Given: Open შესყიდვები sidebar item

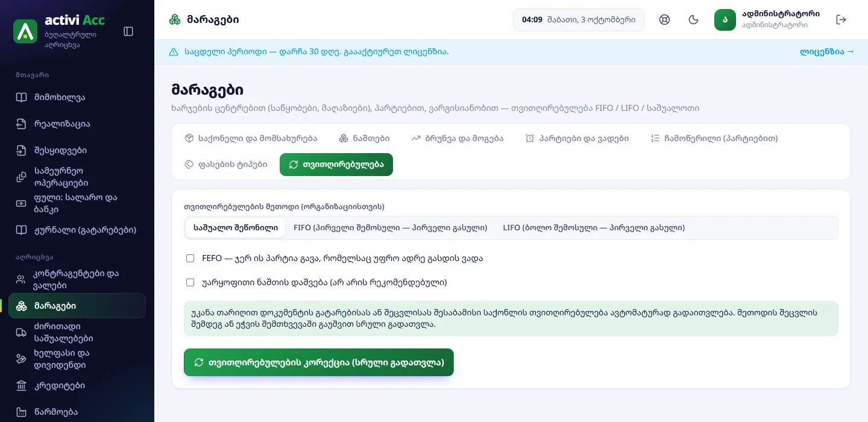Looking at the screenshot, I should point(77,151).
